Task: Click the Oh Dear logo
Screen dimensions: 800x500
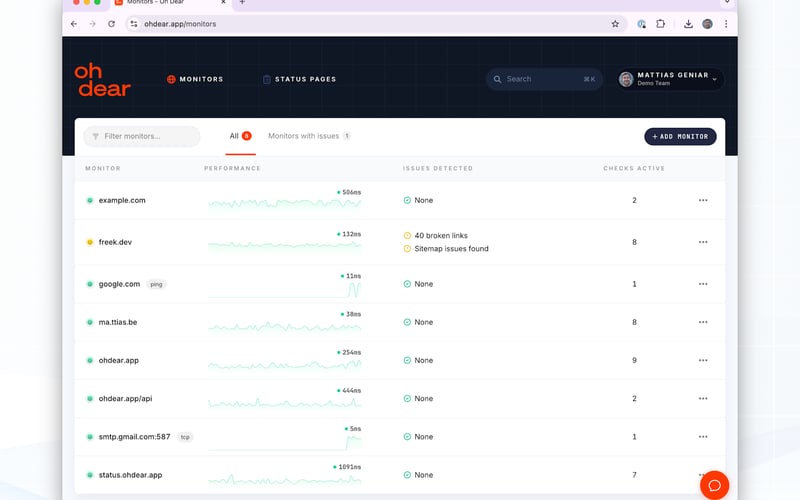Action: coord(102,80)
